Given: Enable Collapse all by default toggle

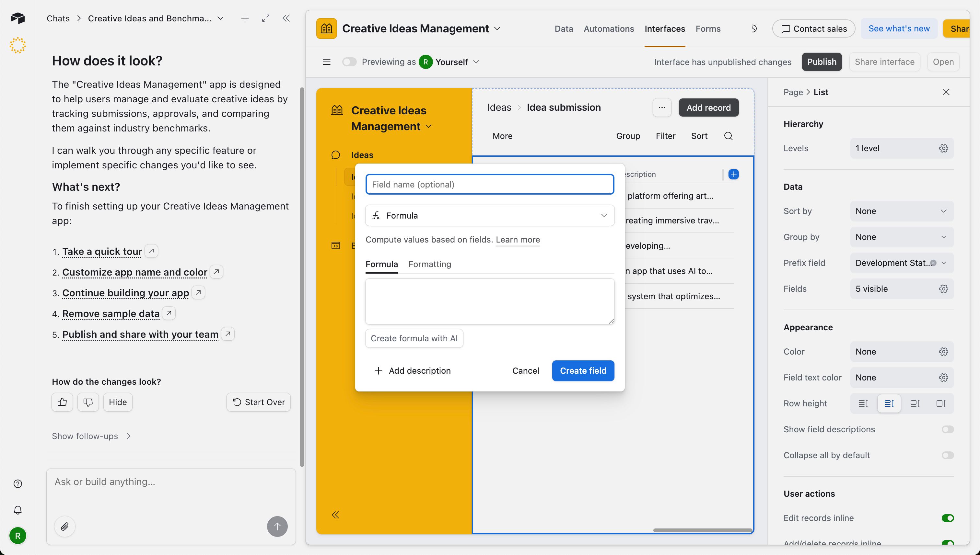Looking at the screenshot, I should (948, 455).
